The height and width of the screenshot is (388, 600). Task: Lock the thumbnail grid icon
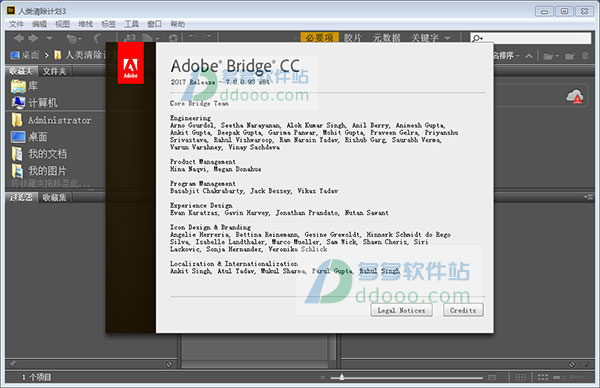520,377
